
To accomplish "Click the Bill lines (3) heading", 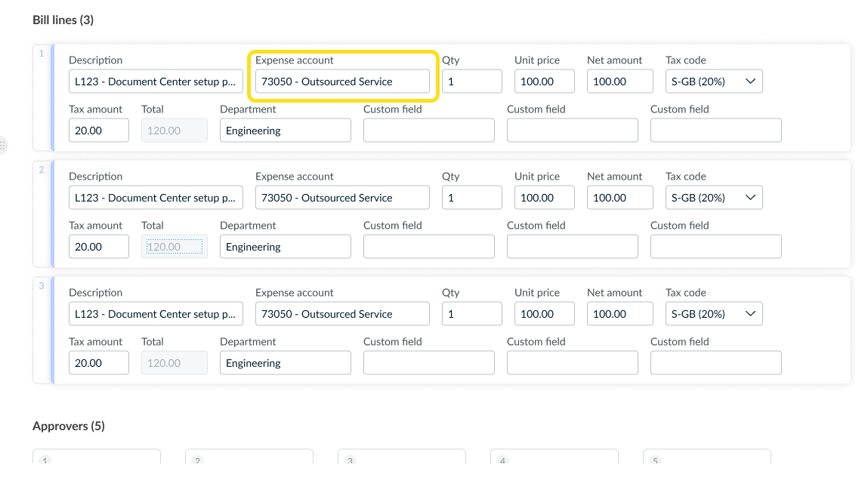I will [x=63, y=20].
